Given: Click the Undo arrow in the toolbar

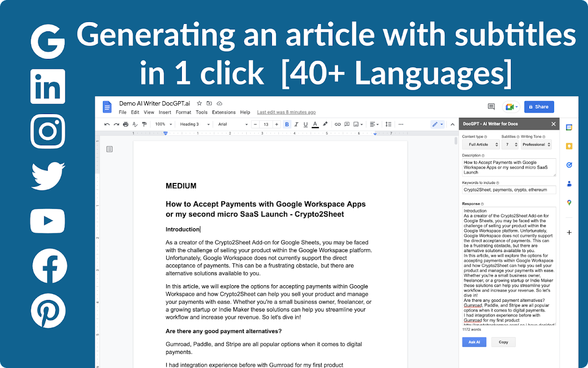Looking at the screenshot, I should [107, 124].
